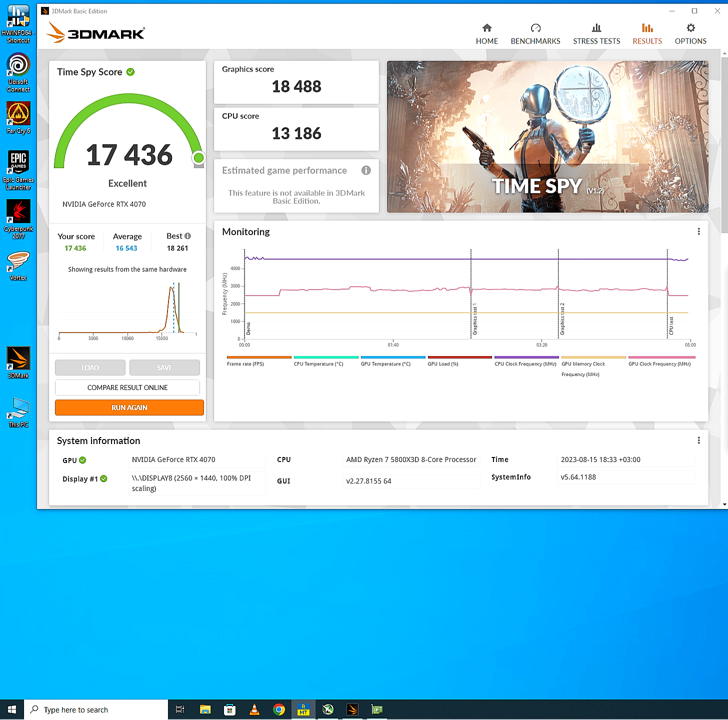Click the 3DMark logo in header
This screenshot has height=720, width=728.
[x=95, y=33]
